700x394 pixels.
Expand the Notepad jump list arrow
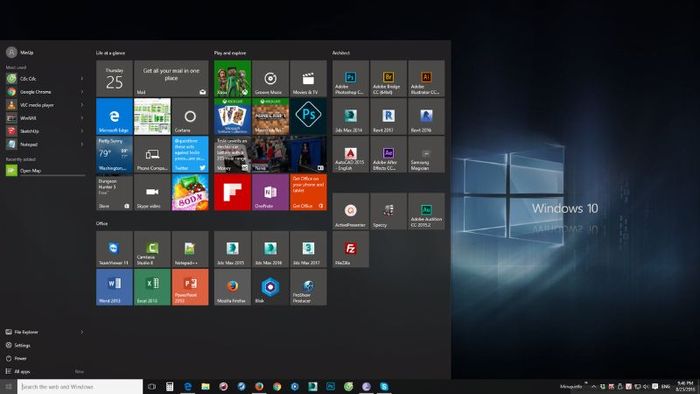click(82, 145)
